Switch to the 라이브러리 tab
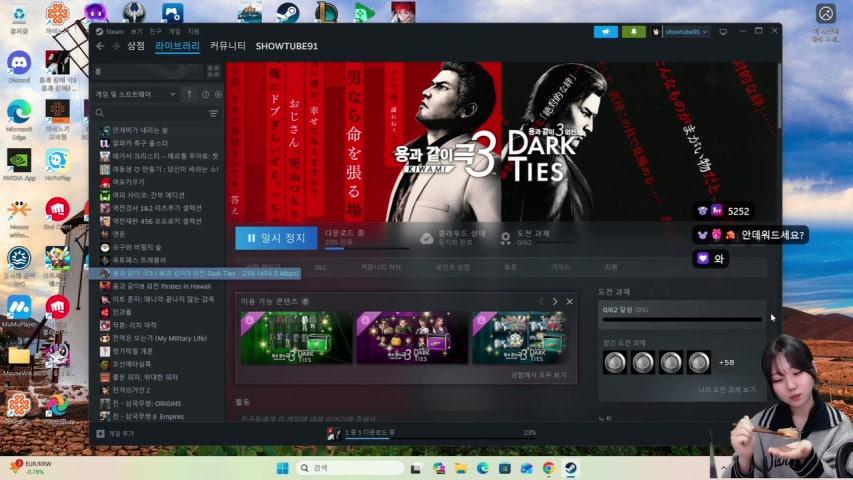853x480 pixels. [x=177, y=46]
